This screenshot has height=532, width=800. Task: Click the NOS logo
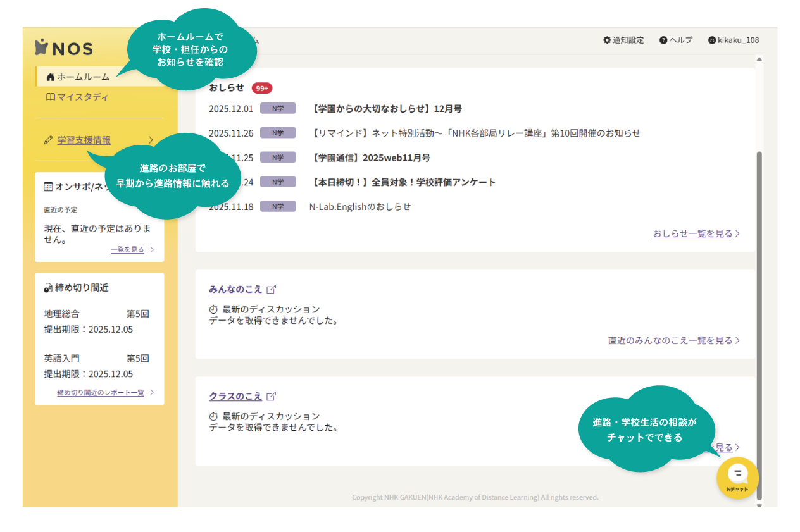pos(64,48)
